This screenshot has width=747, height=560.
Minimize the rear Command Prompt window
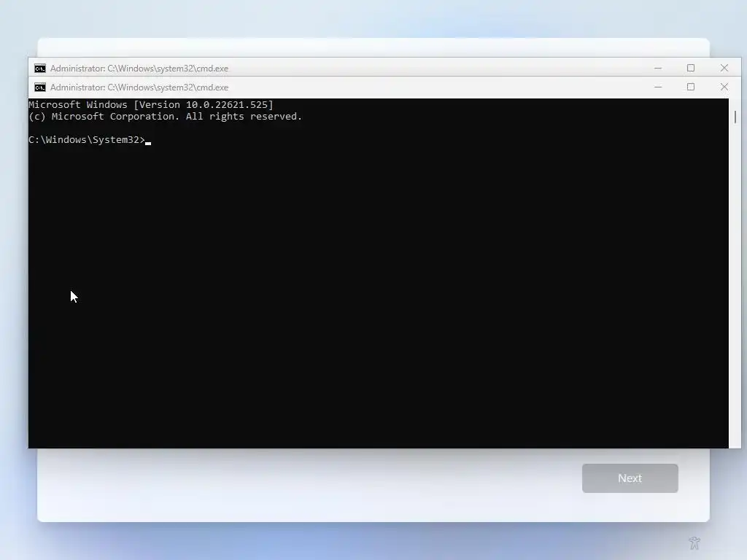point(658,68)
